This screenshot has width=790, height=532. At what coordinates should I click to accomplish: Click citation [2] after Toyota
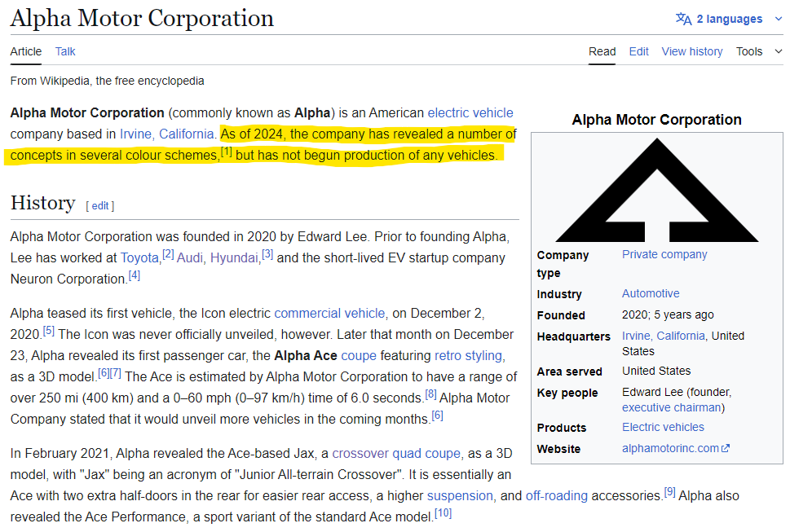click(x=168, y=254)
